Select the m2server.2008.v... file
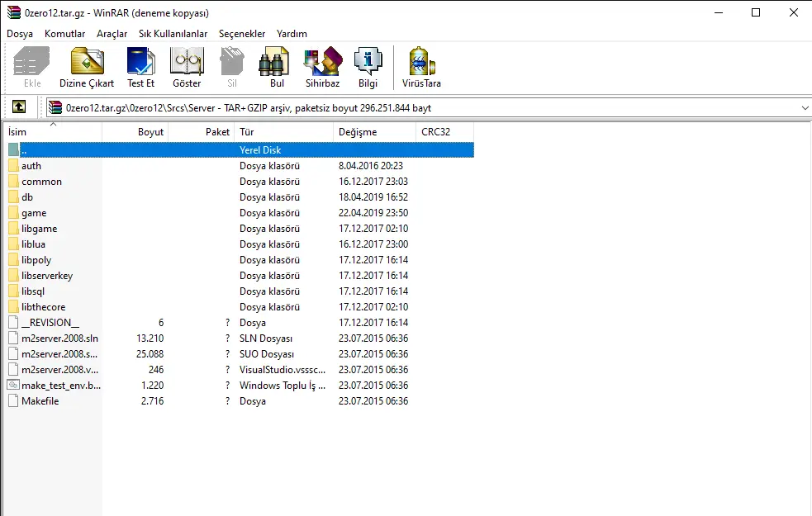 click(x=59, y=370)
